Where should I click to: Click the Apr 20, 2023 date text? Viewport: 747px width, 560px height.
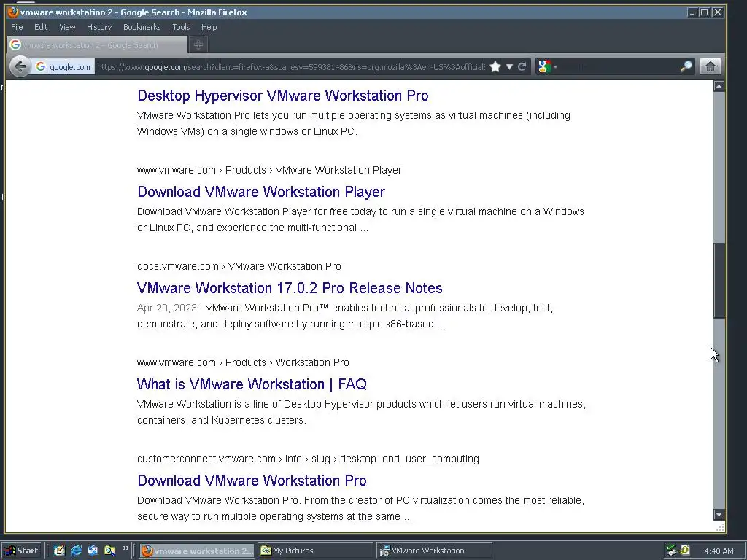click(x=167, y=308)
